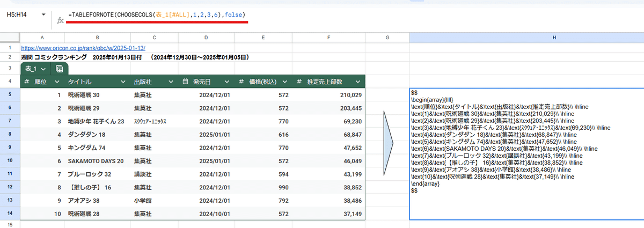Click the number type icon of 価格(税込)

pos(241,82)
